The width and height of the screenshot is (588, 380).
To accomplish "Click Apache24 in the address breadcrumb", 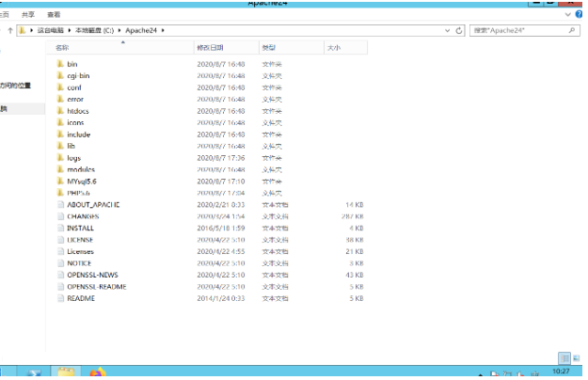I will 141,30.
